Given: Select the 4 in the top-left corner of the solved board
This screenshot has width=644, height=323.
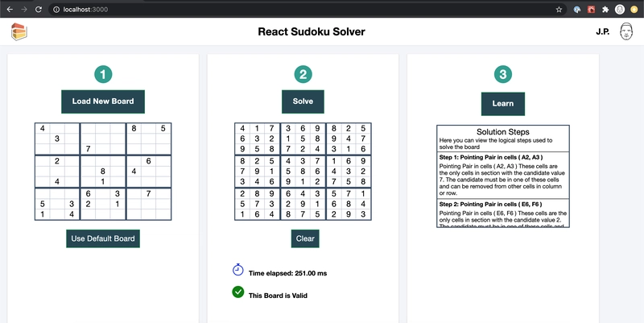Looking at the screenshot, I should tap(242, 128).
